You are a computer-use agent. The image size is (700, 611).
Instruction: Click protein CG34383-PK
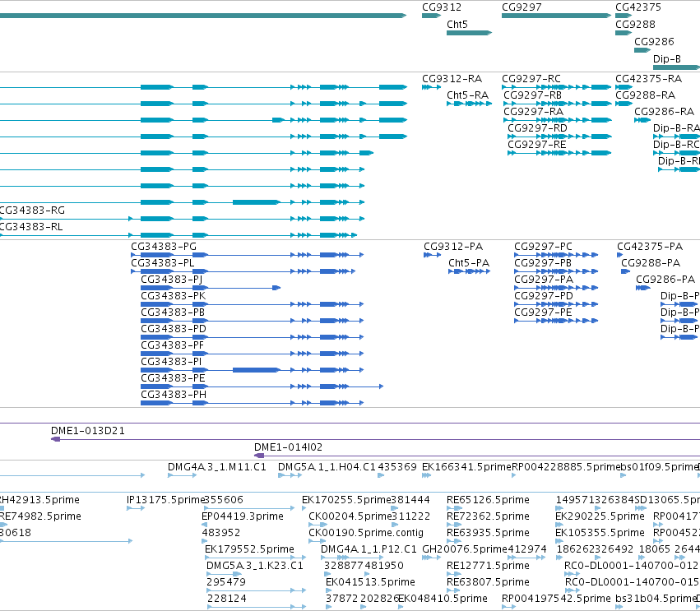(174, 296)
